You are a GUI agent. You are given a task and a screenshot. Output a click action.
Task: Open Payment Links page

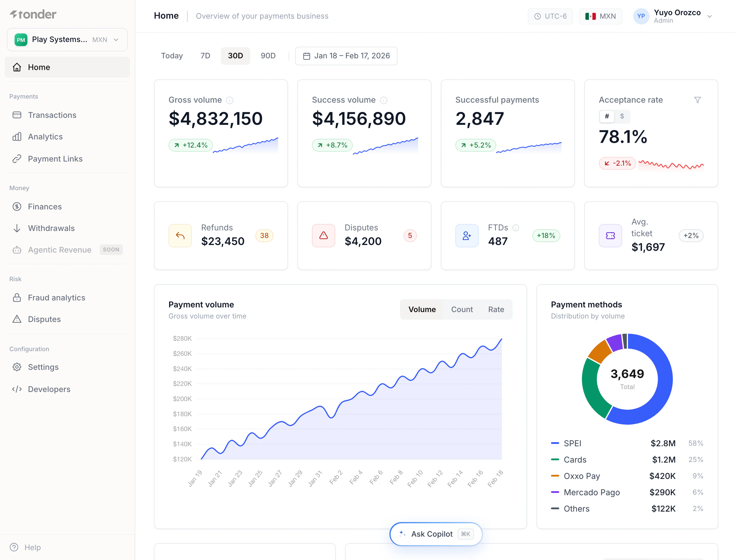(x=67, y=159)
